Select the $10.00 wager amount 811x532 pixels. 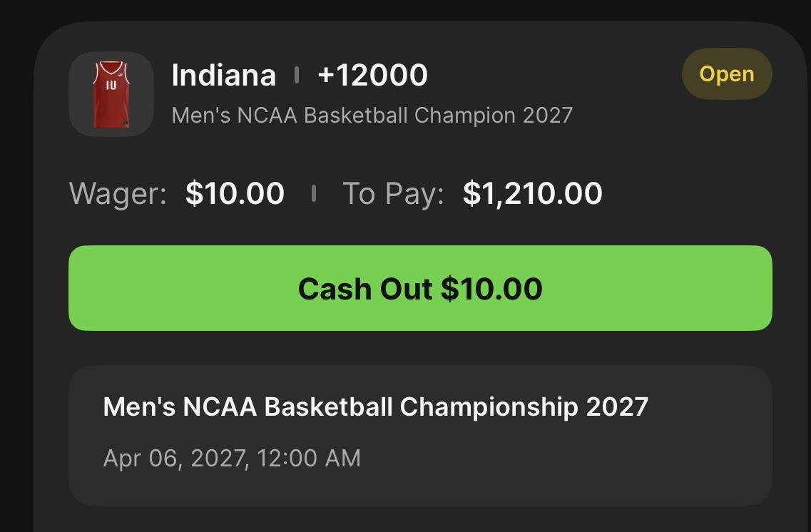point(235,193)
